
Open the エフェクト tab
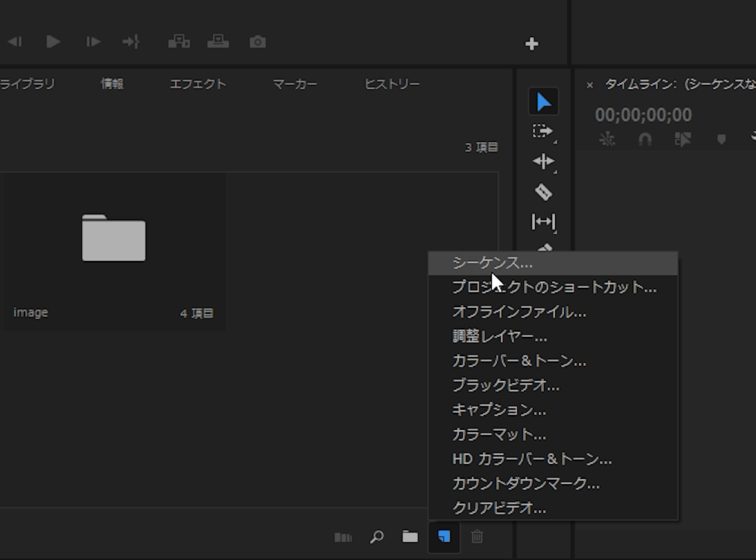(198, 84)
